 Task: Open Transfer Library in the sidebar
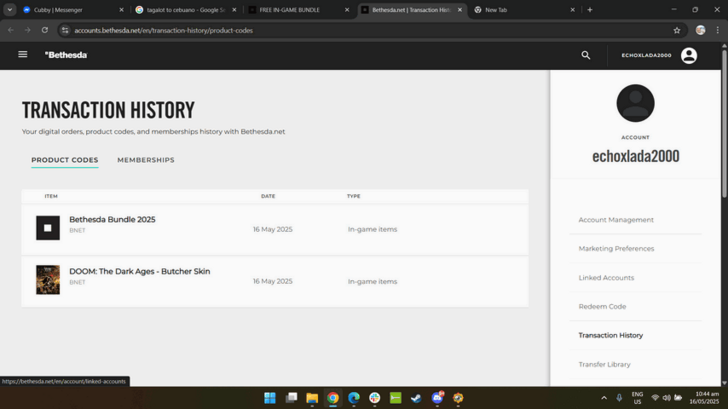[x=604, y=364]
